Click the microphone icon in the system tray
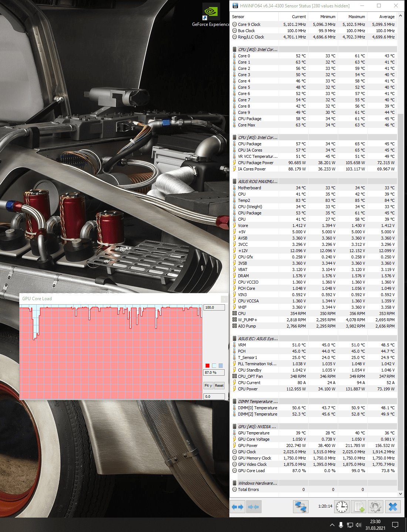407x532 pixels. coord(341,525)
